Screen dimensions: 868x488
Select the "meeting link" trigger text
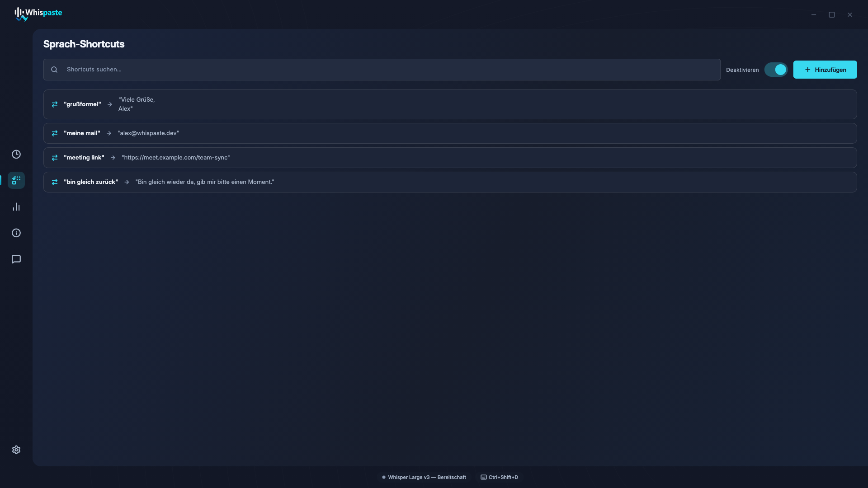coord(84,158)
